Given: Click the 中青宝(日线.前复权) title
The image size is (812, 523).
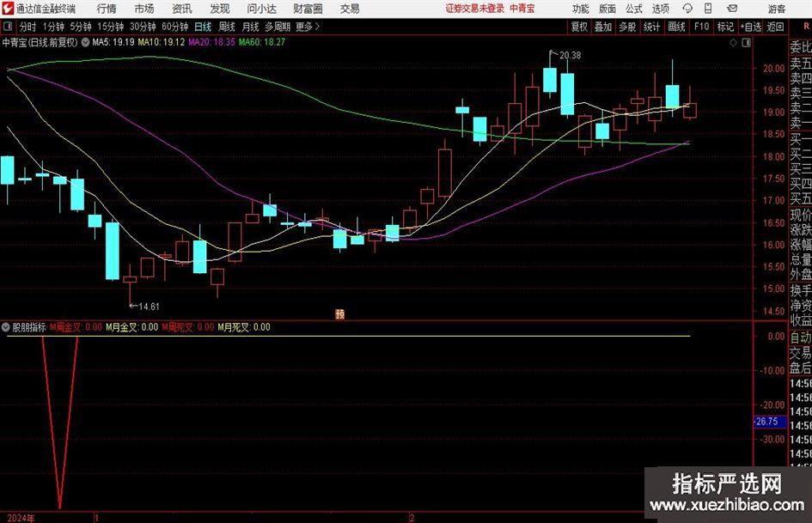Looking at the screenshot, I should pyautogui.click(x=40, y=42).
